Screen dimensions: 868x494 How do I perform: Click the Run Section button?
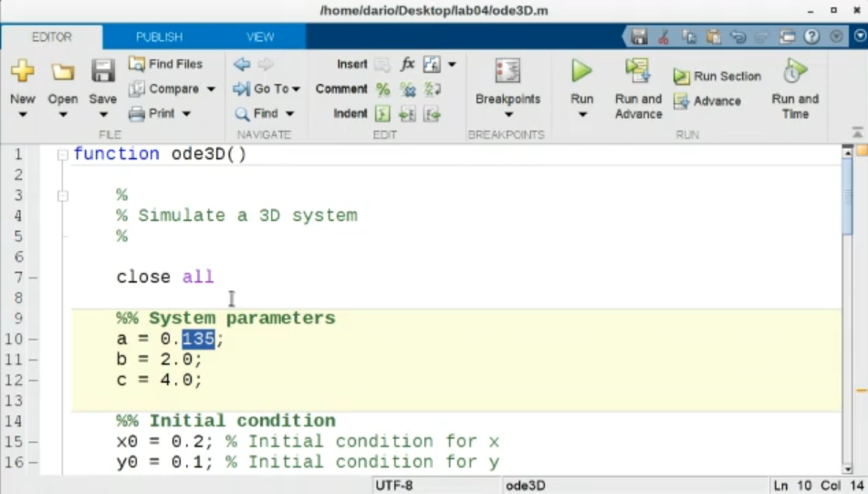[x=717, y=77]
